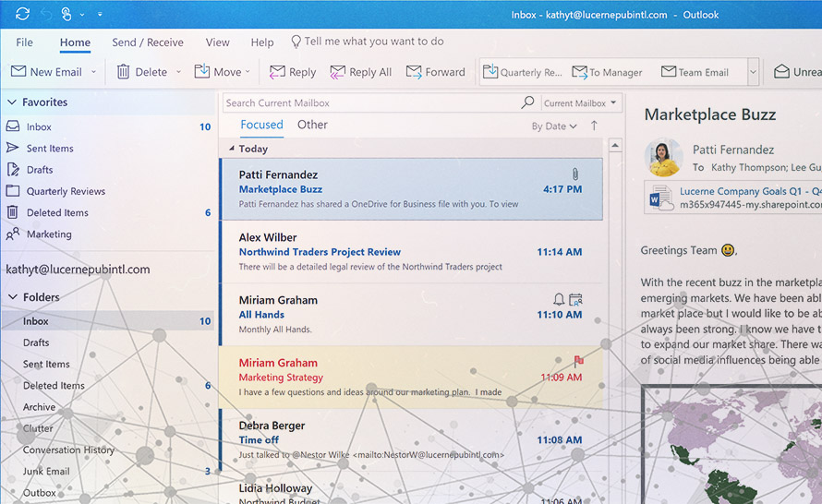Run the Team Email quick step
This screenshot has width=822, height=504.
pyautogui.click(x=695, y=72)
